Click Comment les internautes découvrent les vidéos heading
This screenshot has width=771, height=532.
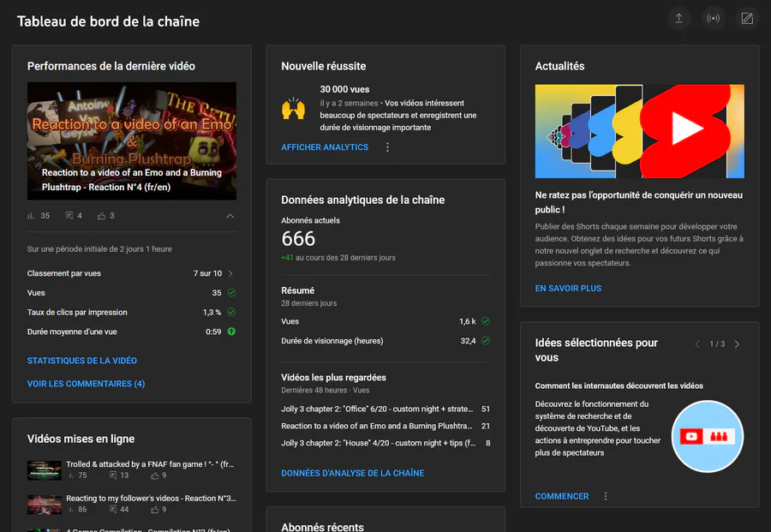[619, 386]
